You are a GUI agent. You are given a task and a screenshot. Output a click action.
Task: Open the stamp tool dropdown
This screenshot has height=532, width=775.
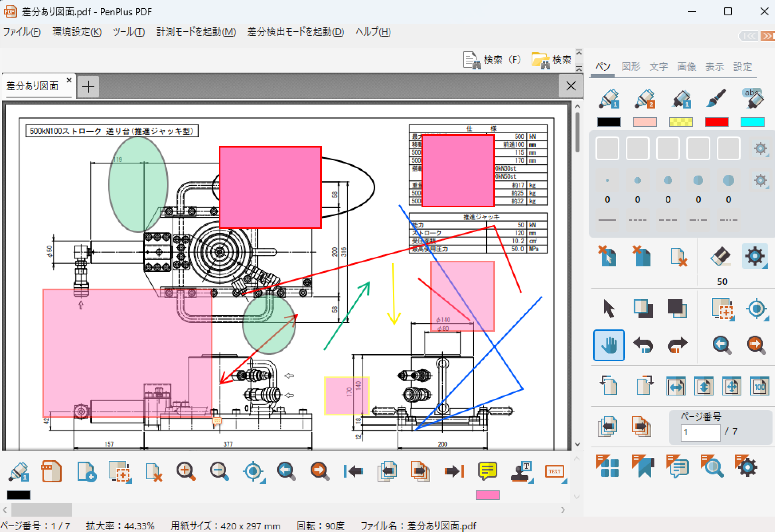tap(522, 472)
